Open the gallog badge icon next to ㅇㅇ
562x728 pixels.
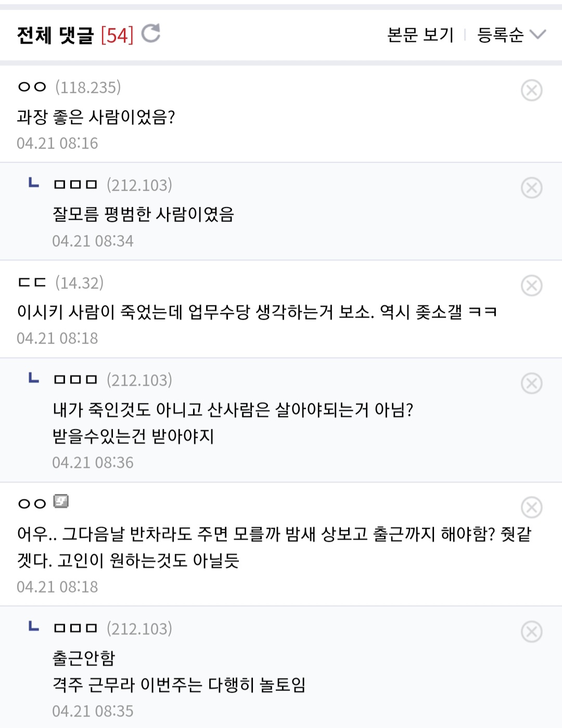pos(61,501)
